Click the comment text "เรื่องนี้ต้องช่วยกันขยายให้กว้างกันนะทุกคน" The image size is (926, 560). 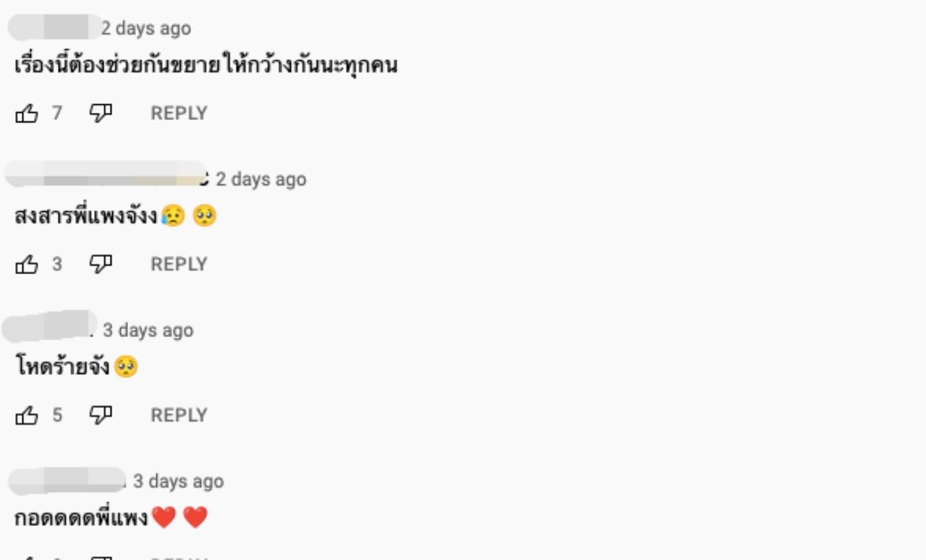click(206, 67)
